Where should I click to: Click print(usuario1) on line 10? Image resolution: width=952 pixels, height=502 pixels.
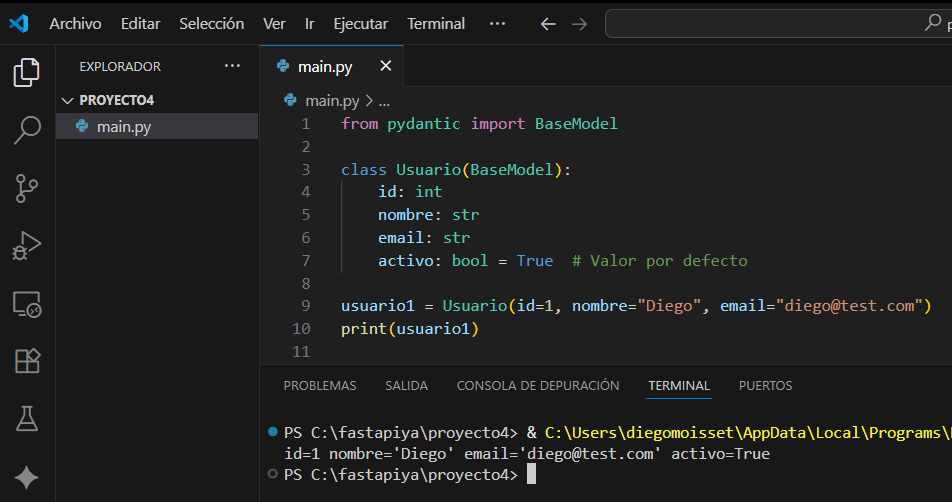pyautogui.click(x=410, y=329)
